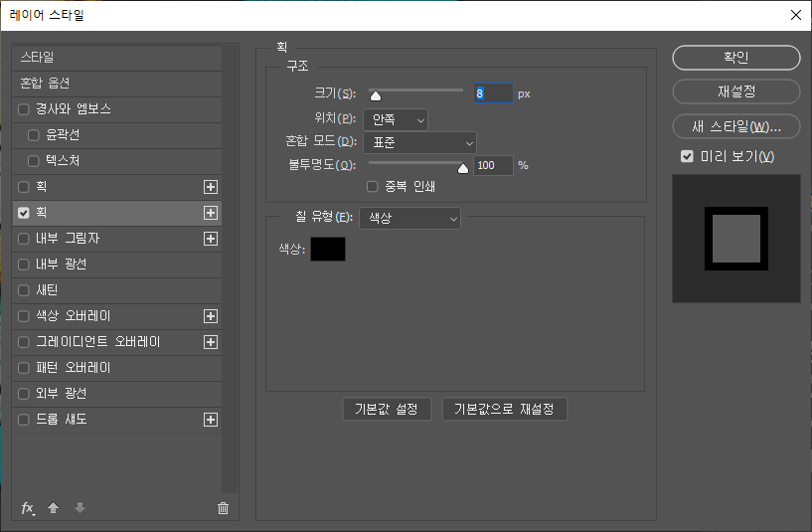
Task: Click the plus icon beside unchecked 획 row
Action: pyautogui.click(x=211, y=187)
